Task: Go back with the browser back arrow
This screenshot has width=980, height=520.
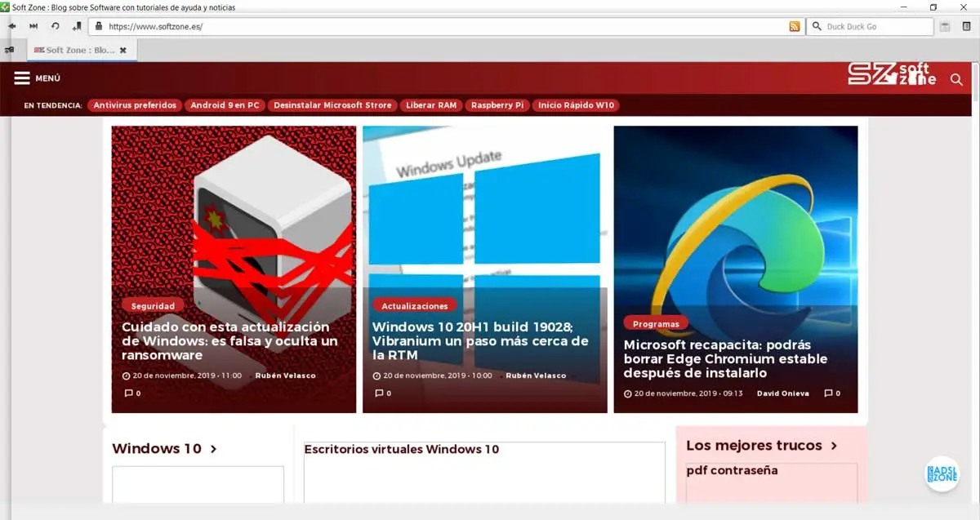Action: [x=12, y=26]
